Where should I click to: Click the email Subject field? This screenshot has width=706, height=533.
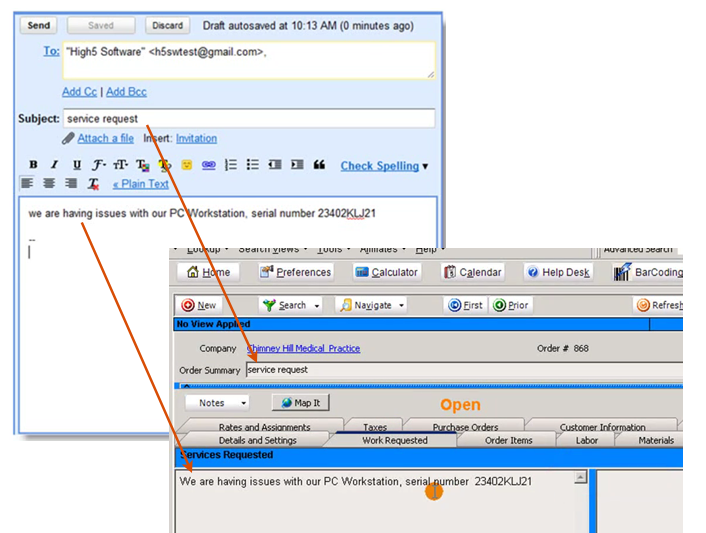pos(249,118)
